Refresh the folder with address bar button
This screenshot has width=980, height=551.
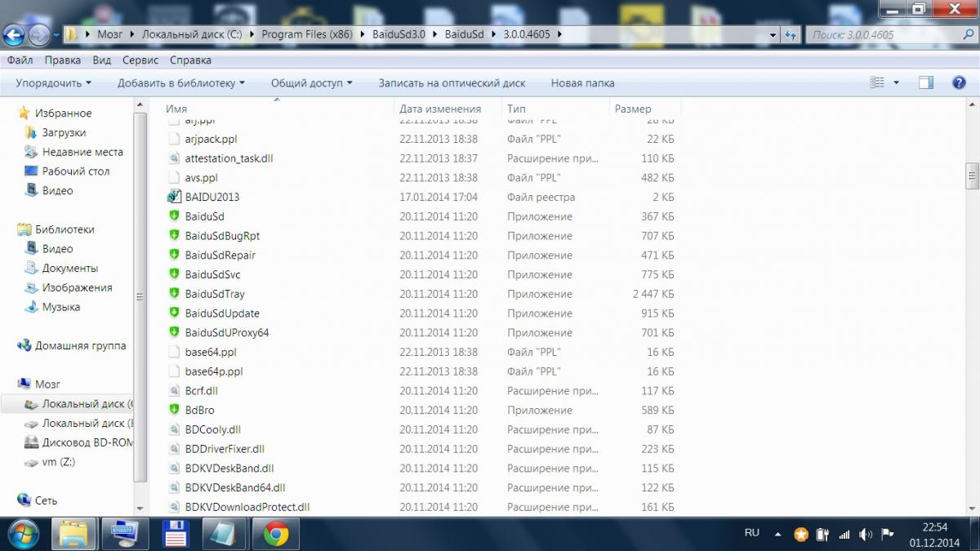tap(790, 35)
